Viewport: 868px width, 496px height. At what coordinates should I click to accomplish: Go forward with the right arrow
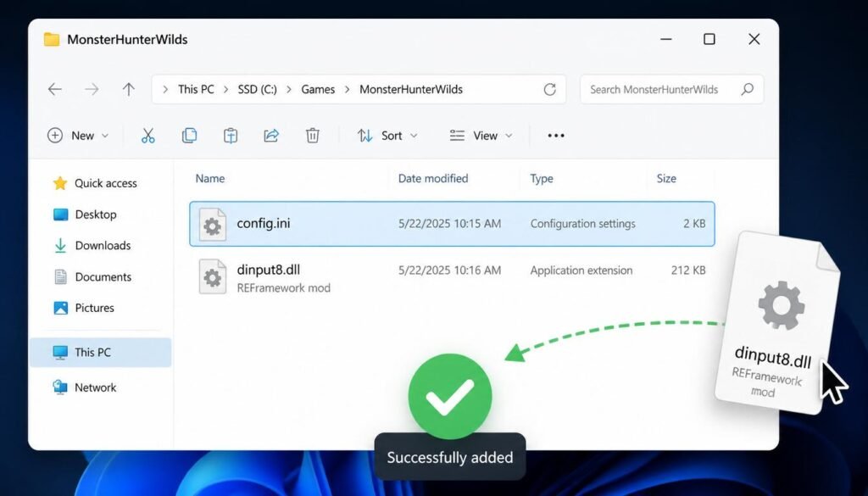pos(92,89)
